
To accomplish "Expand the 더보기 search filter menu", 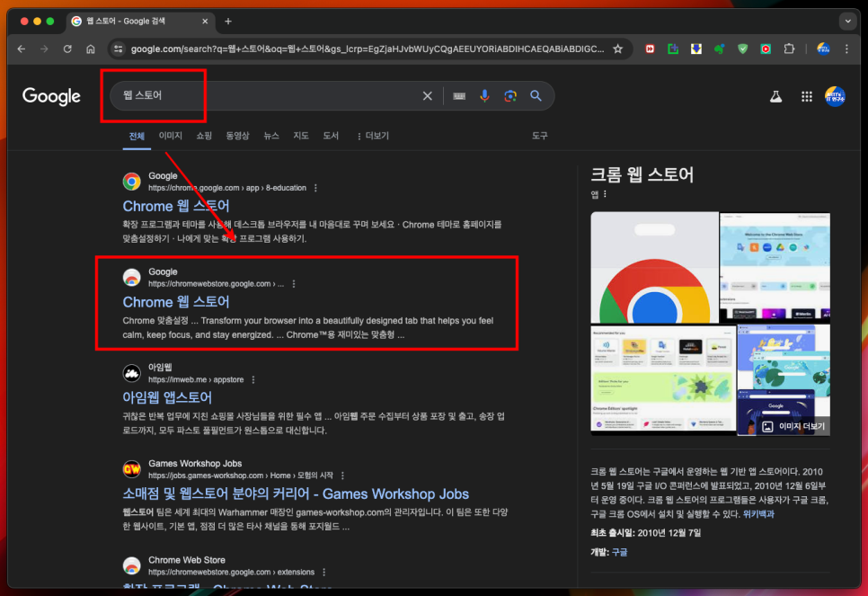I will [x=373, y=136].
